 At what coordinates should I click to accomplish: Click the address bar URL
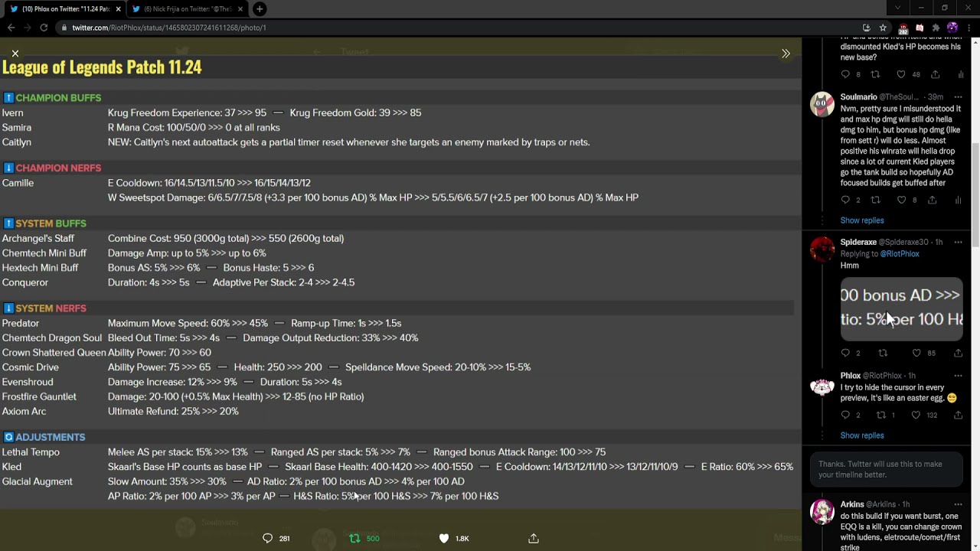tap(169, 28)
